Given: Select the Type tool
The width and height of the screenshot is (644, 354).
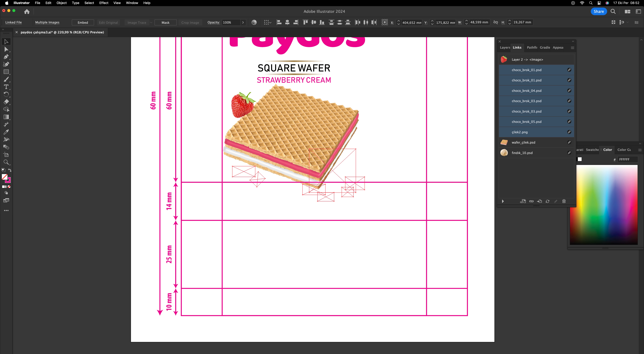Looking at the screenshot, I should click(x=6, y=87).
